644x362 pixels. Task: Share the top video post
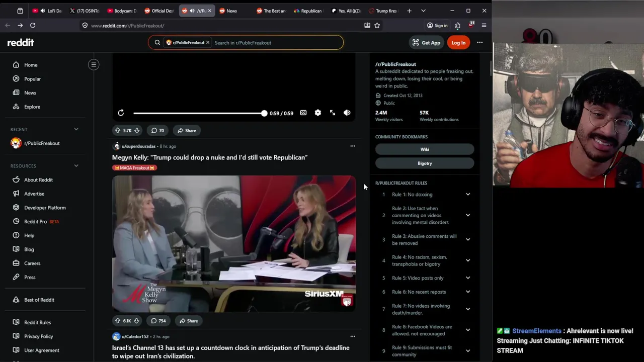tap(187, 131)
